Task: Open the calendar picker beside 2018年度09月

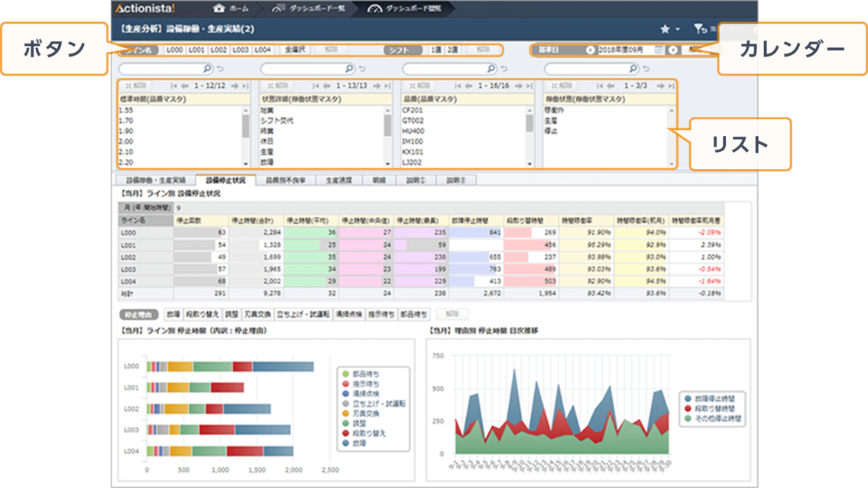Action: 659,50
